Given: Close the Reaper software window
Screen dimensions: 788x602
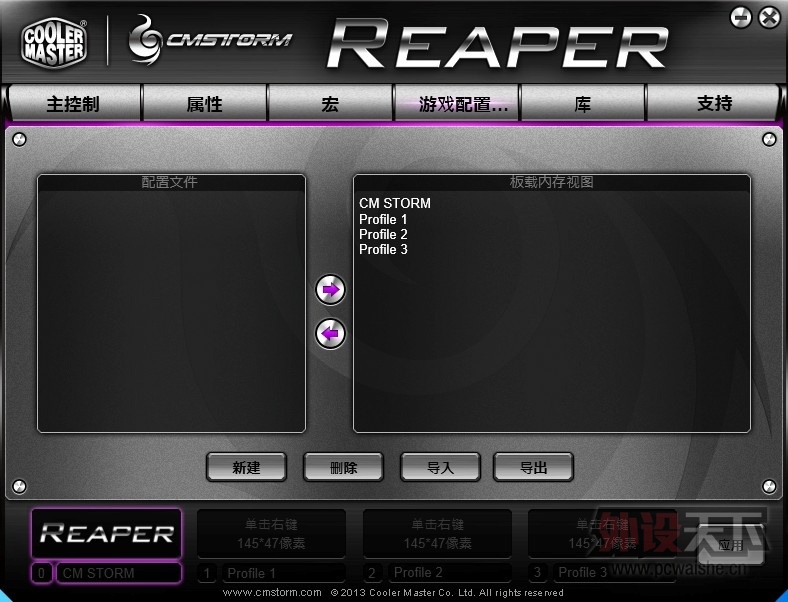Looking at the screenshot, I should (768, 17).
